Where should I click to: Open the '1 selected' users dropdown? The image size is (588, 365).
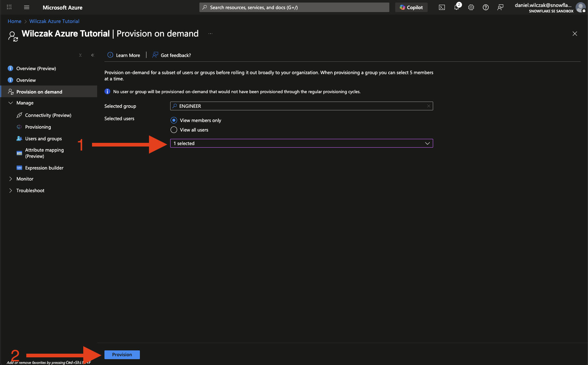[x=301, y=143]
